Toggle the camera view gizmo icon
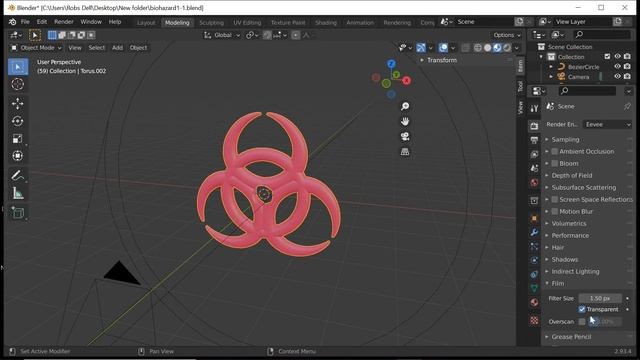 tap(405, 137)
